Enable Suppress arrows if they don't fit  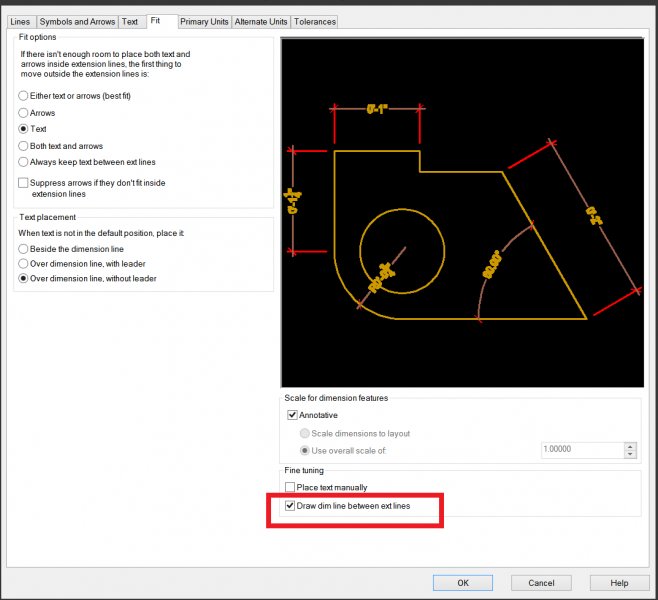click(23, 183)
